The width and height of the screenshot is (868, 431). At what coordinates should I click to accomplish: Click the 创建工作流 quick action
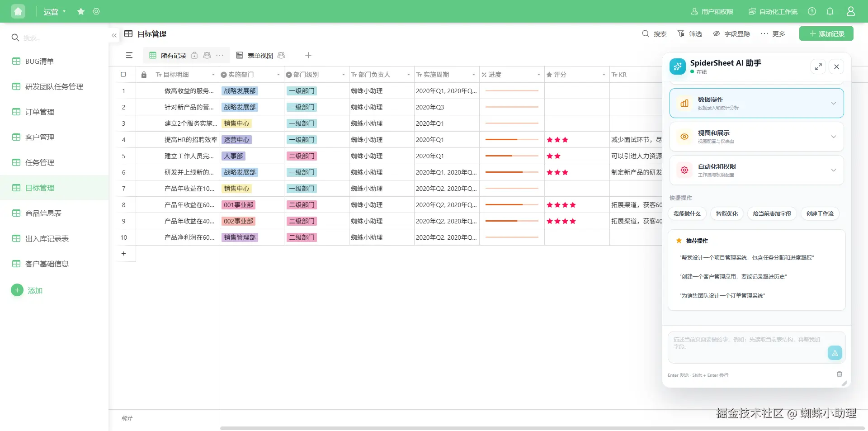pyautogui.click(x=820, y=214)
